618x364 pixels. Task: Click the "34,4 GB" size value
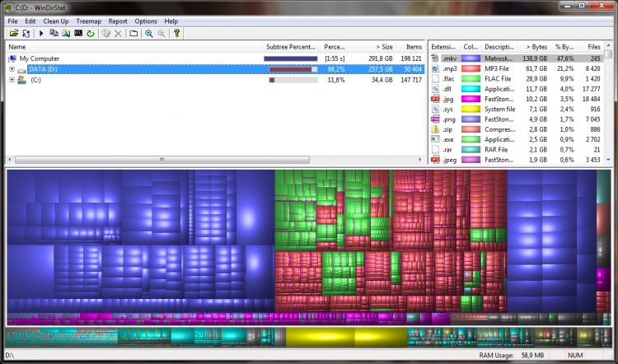[382, 80]
